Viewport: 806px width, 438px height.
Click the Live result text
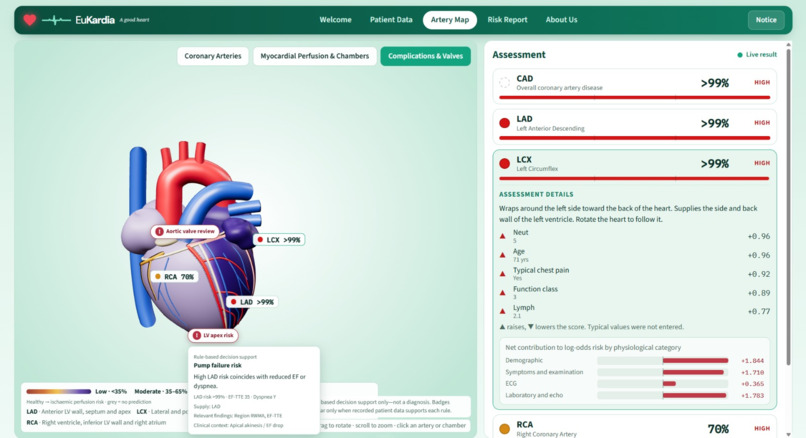pyautogui.click(x=761, y=54)
